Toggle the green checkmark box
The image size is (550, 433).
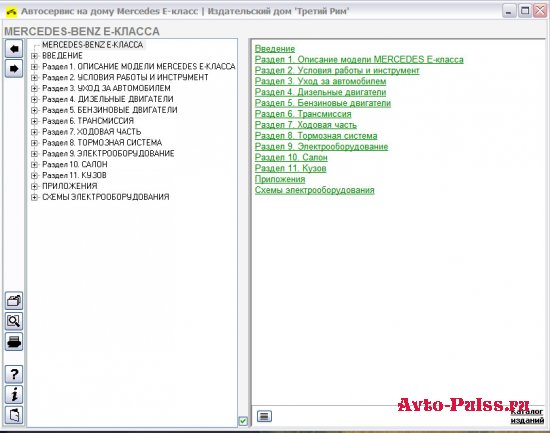click(x=243, y=421)
